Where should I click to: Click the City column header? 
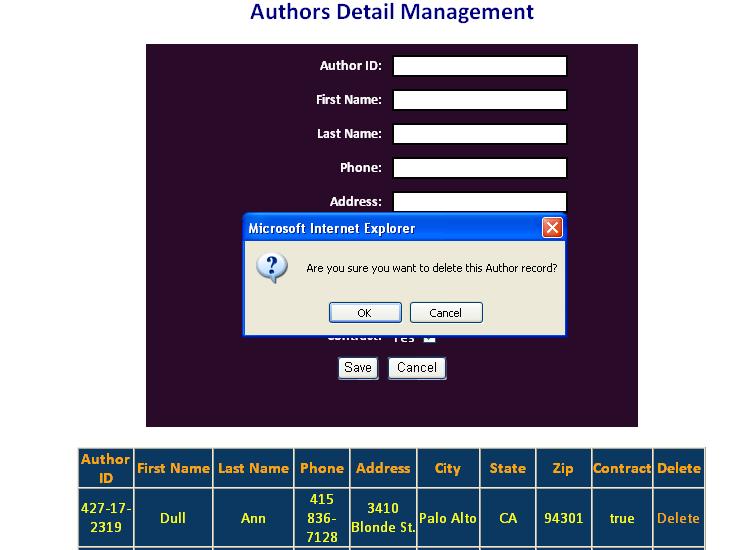coord(448,468)
